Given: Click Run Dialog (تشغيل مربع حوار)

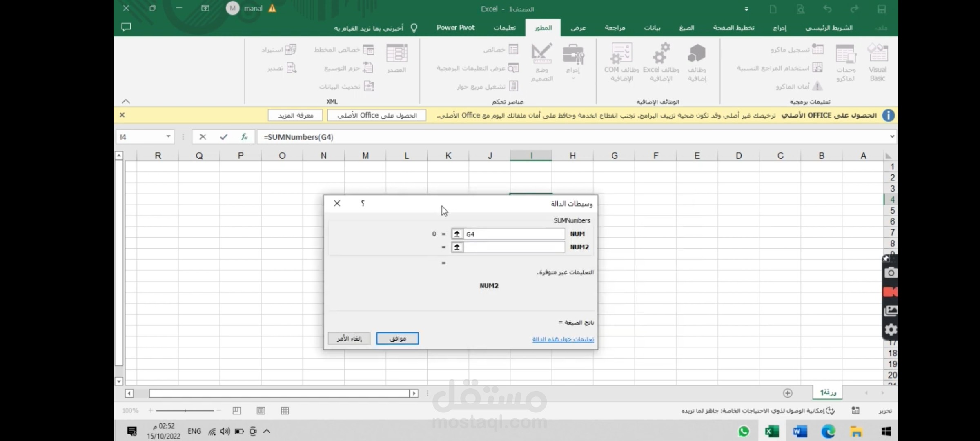Looking at the screenshot, I should click(488, 86).
